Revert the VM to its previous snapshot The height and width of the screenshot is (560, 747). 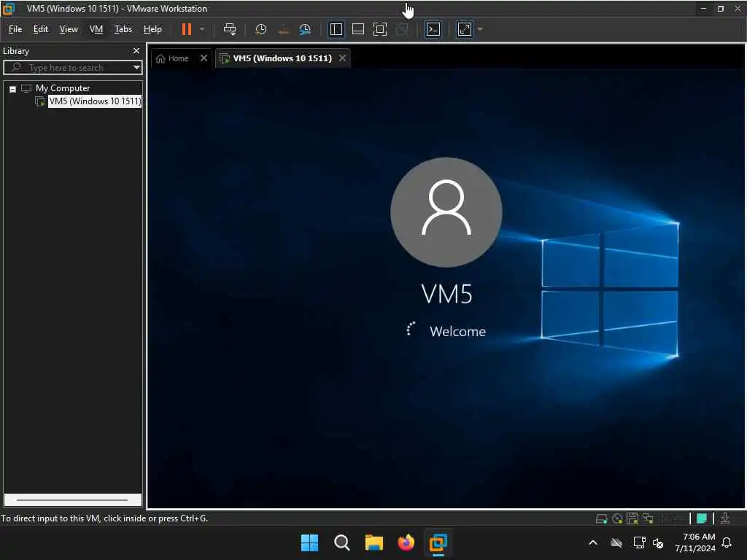(283, 29)
